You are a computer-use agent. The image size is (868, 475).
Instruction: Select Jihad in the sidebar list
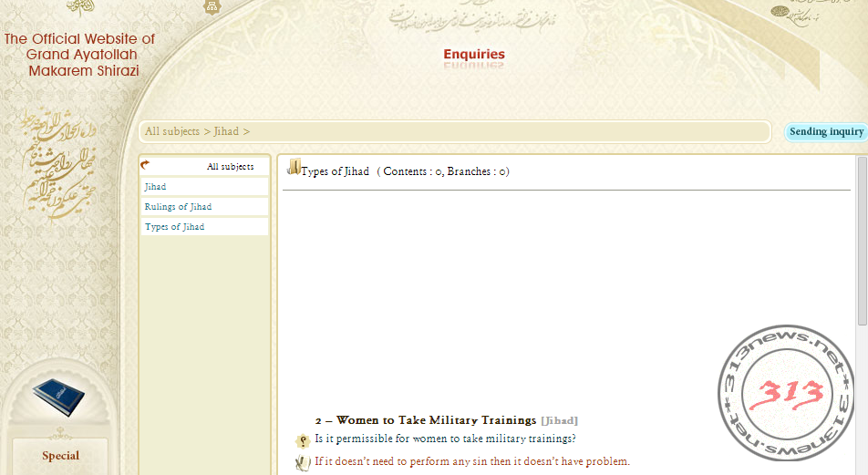[x=204, y=187]
